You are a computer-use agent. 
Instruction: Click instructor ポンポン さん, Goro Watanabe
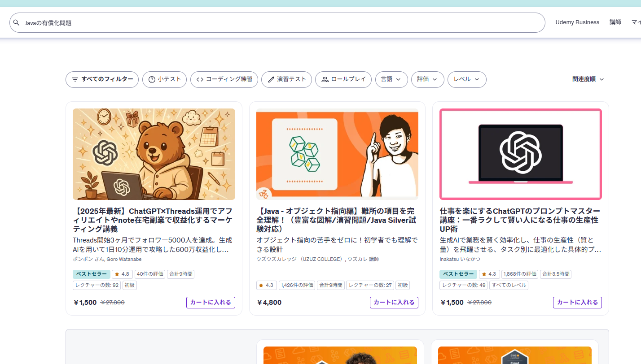coord(107,259)
